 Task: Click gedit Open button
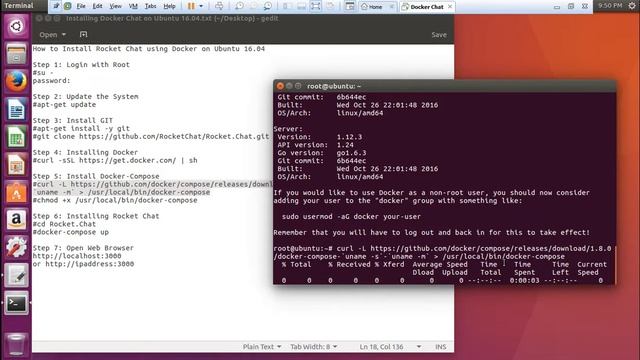click(x=48, y=35)
